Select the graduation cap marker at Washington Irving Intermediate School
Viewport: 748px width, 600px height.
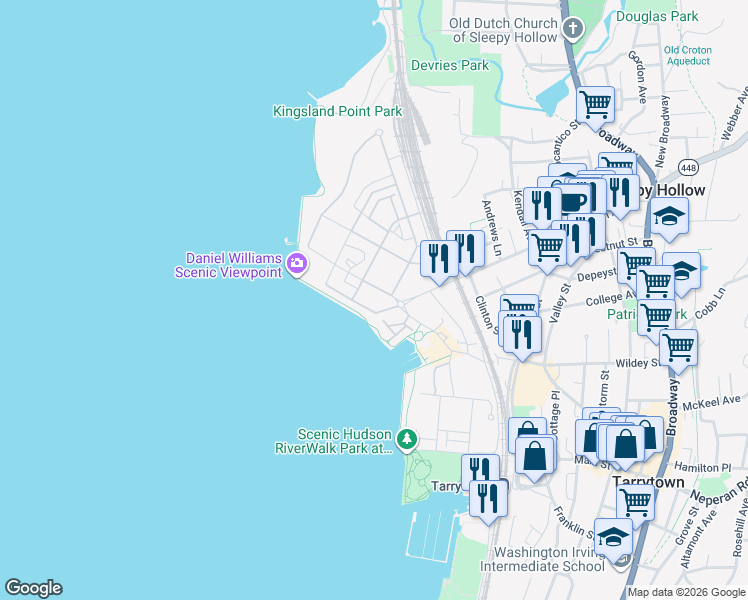(613, 538)
